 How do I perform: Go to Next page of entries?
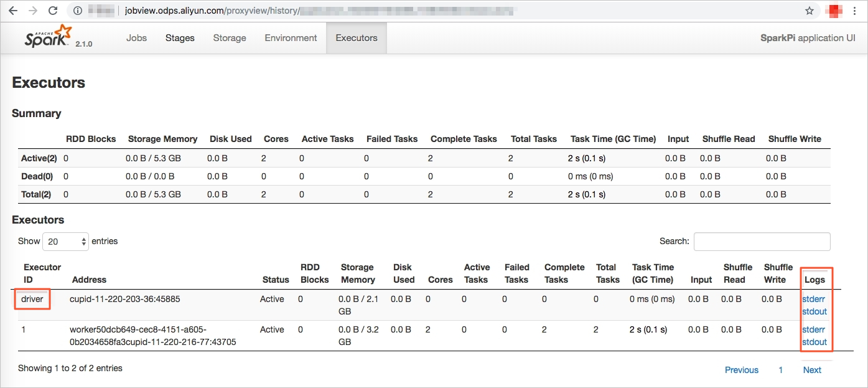812,370
